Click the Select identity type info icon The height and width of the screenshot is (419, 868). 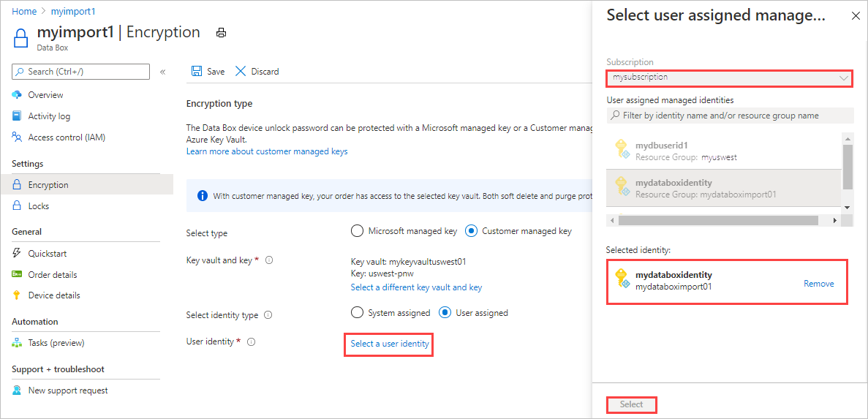[x=268, y=315]
